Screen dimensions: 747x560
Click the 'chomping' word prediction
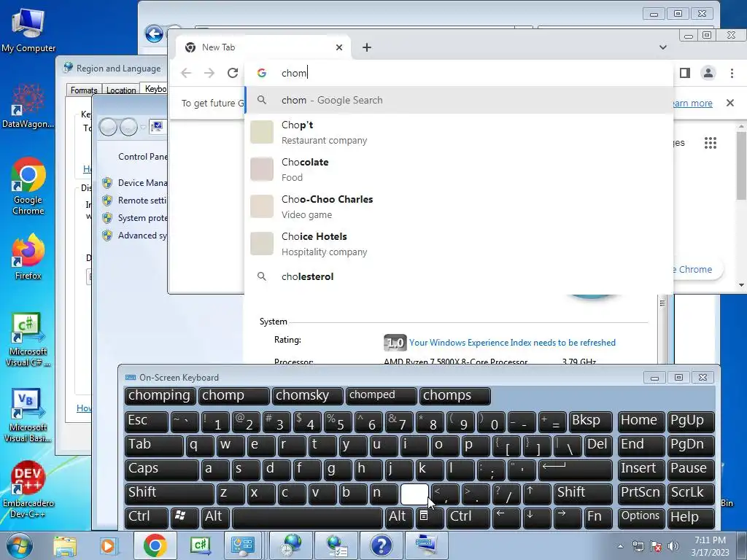[160, 396]
